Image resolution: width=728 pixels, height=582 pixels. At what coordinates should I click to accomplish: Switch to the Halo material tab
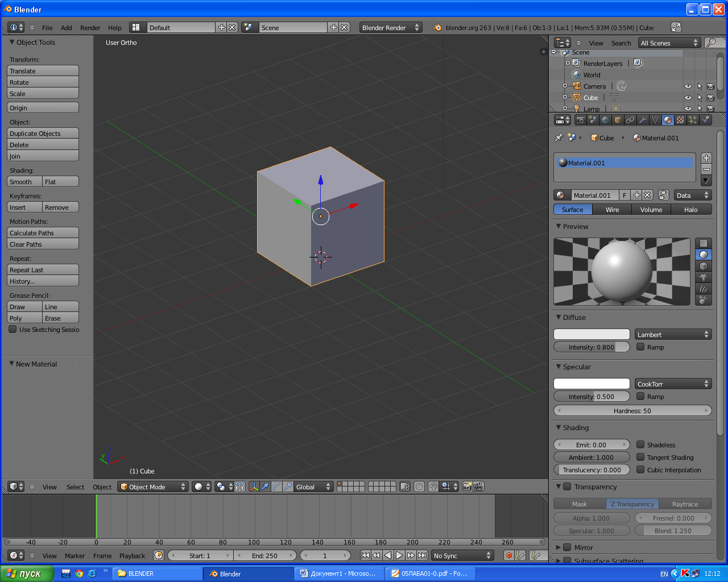691,209
